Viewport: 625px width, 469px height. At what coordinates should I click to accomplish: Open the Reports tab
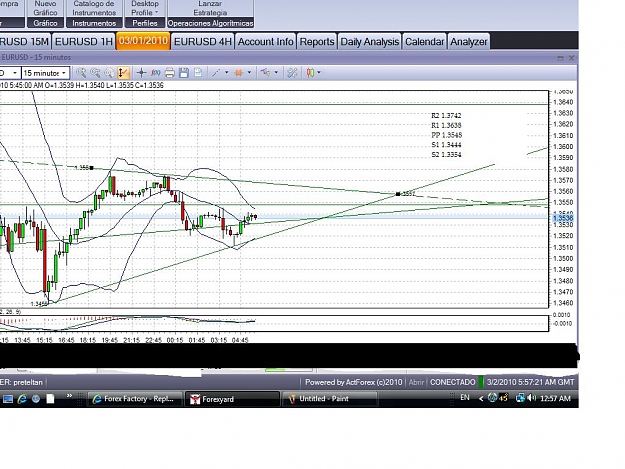click(x=317, y=42)
